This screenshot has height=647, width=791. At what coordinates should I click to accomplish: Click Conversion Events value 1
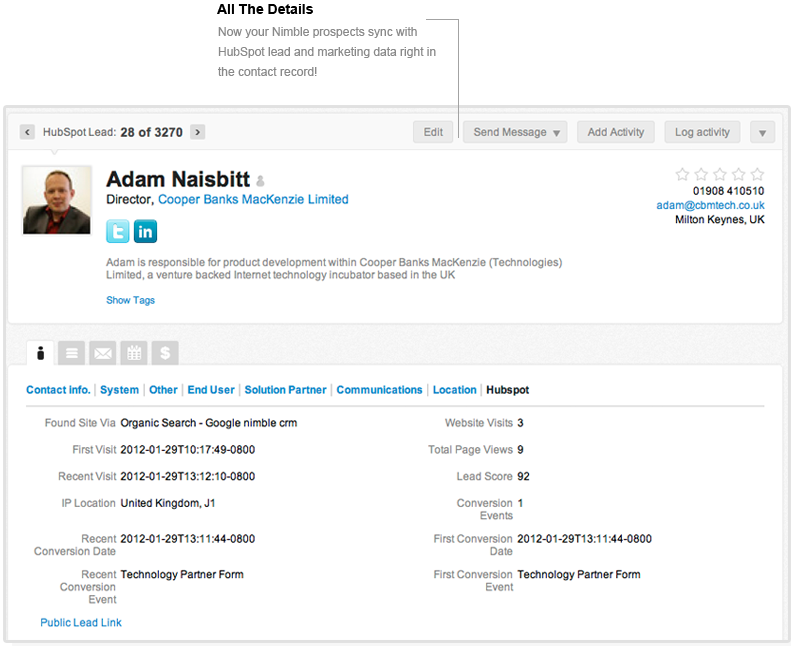click(521, 503)
